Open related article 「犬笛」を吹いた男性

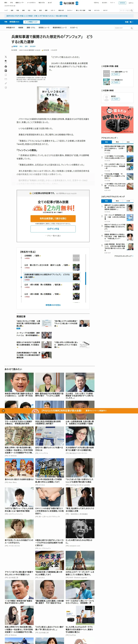(x=66, y=345)
